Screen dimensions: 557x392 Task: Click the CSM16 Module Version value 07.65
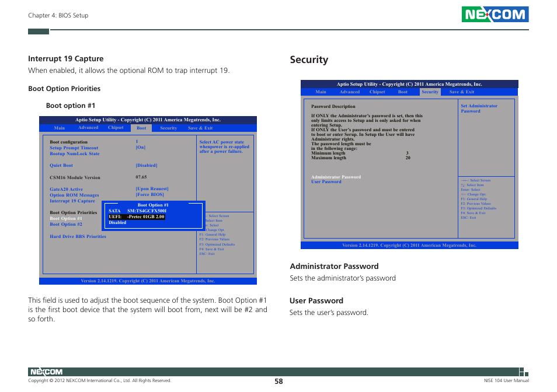(x=141, y=177)
